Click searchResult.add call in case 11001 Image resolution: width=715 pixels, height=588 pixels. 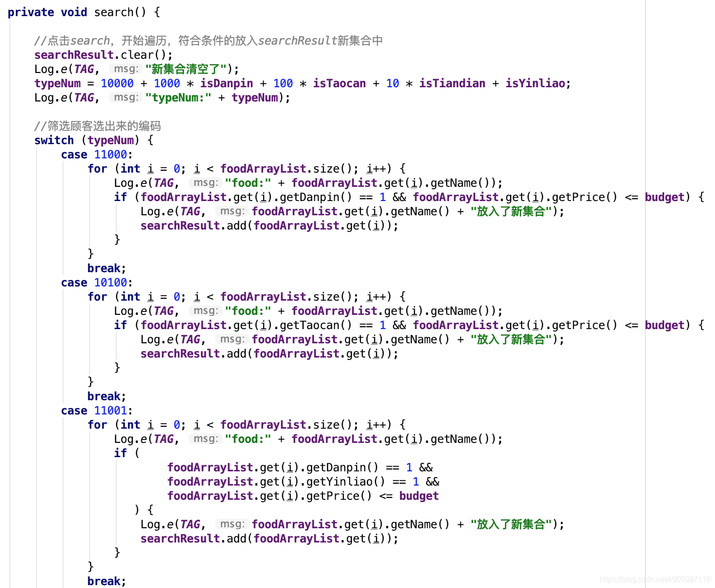pyautogui.click(x=269, y=539)
